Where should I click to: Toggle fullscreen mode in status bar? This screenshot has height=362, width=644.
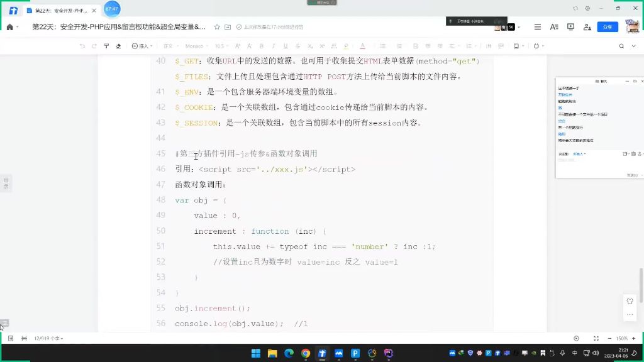click(596, 338)
